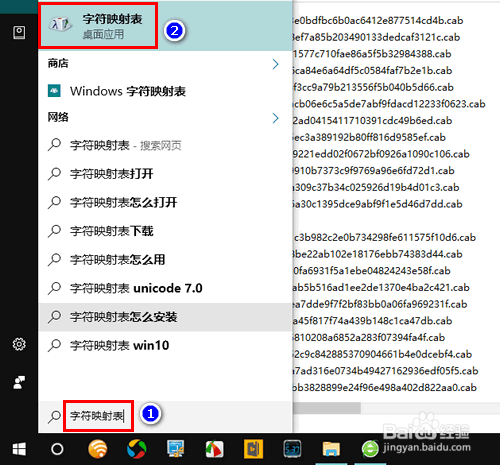Open the monitor snipping tool on taskbar
The height and width of the screenshot is (465, 500).
click(176, 449)
